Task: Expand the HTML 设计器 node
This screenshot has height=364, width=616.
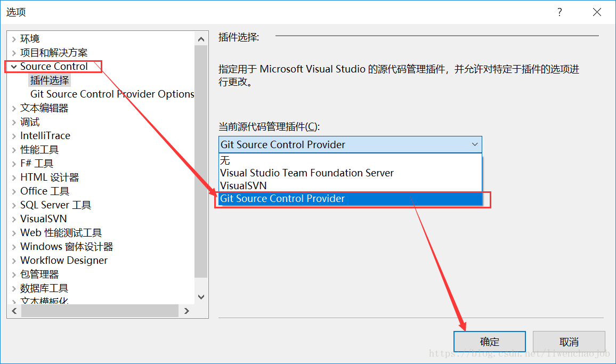Action: coord(14,177)
